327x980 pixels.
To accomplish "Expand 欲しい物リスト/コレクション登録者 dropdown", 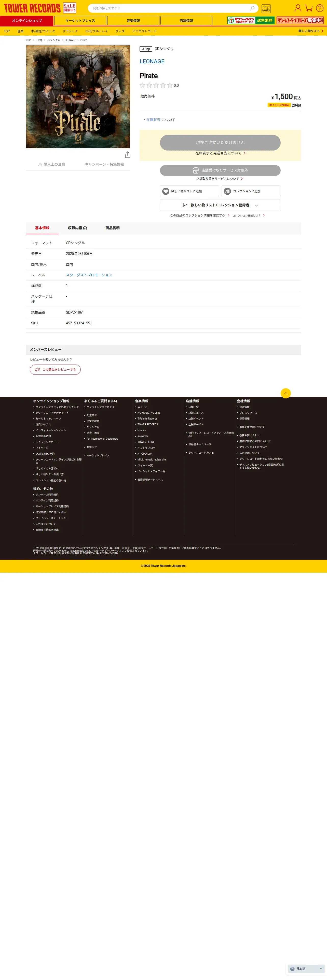I will pos(220,205).
